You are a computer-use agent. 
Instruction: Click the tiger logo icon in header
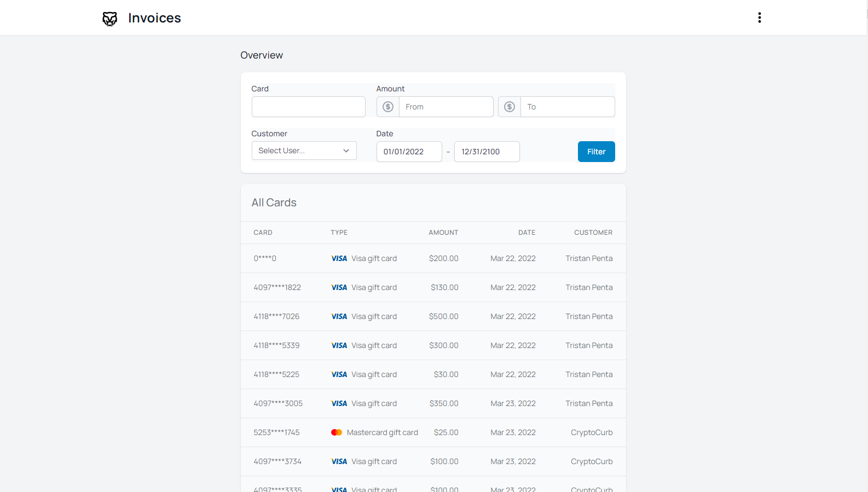coord(110,19)
